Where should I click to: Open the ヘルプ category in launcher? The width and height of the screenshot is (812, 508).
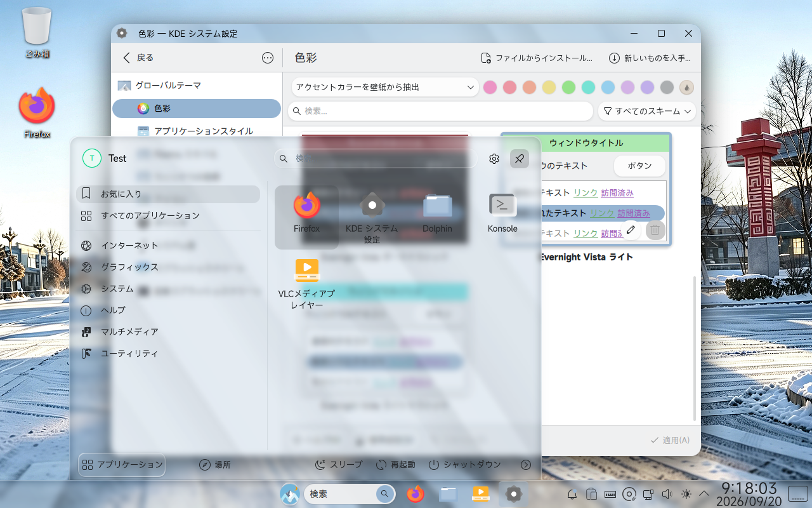point(168,310)
